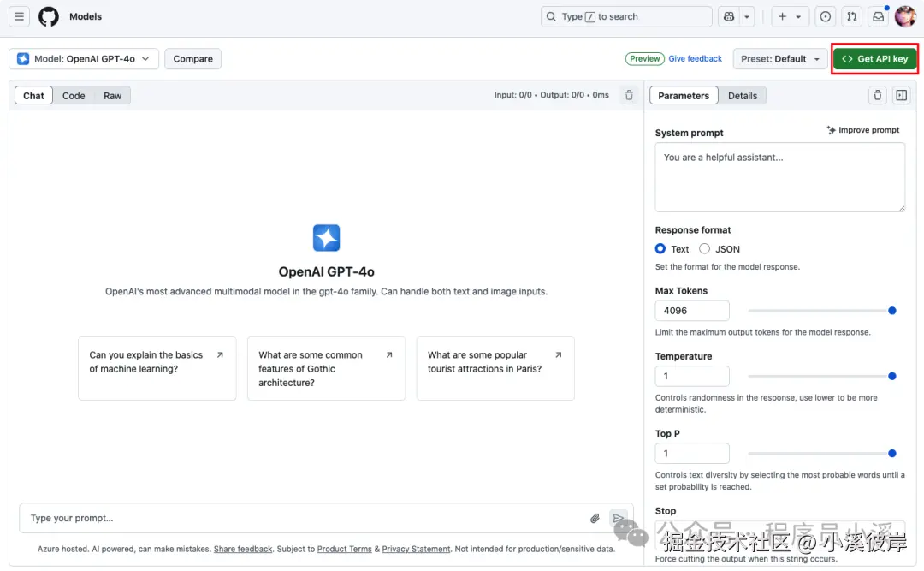
Task: Pick the Paris tourist attractions suggestion
Action: pos(495,368)
